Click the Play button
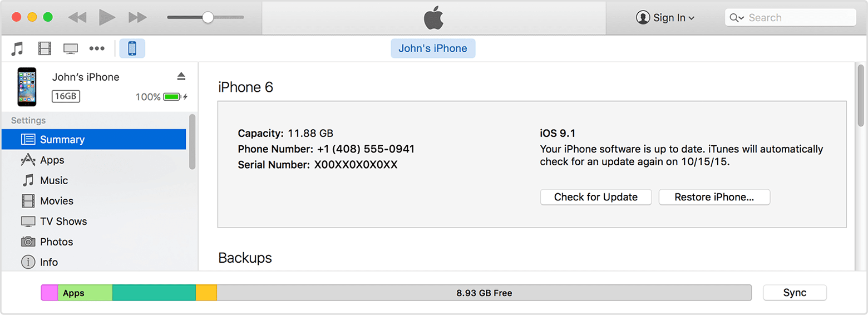The image size is (868, 315). (107, 17)
